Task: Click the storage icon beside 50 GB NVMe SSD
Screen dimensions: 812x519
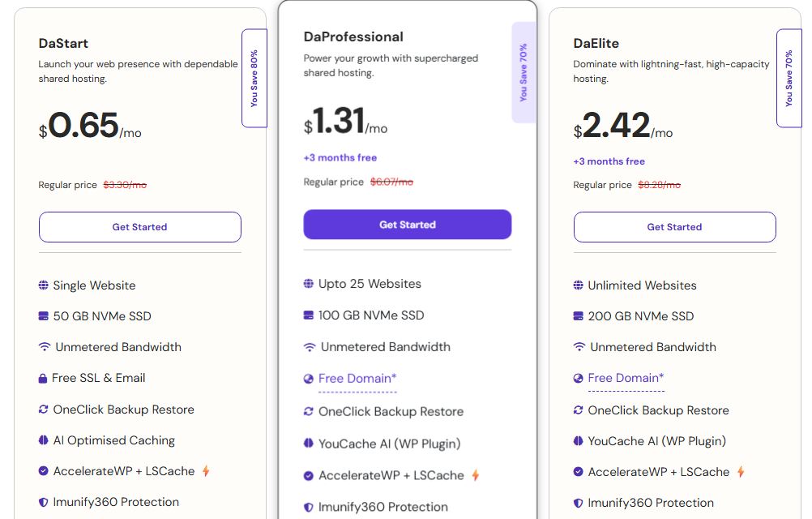Action: (x=43, y=316)
